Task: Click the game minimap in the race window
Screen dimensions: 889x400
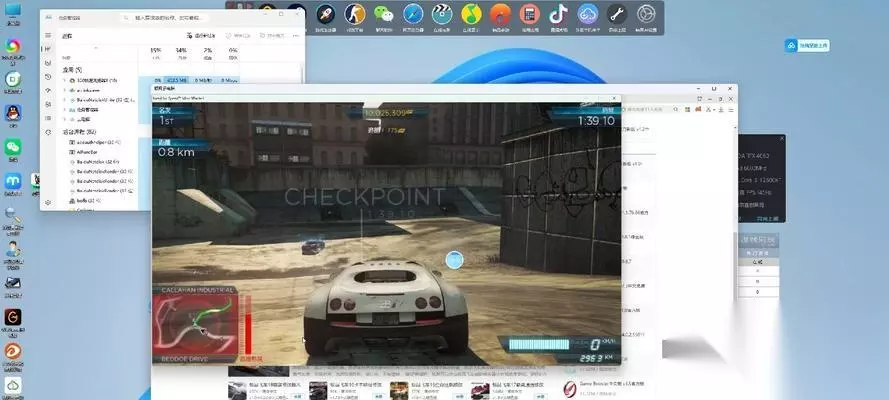Action: (x=197, y=324)
